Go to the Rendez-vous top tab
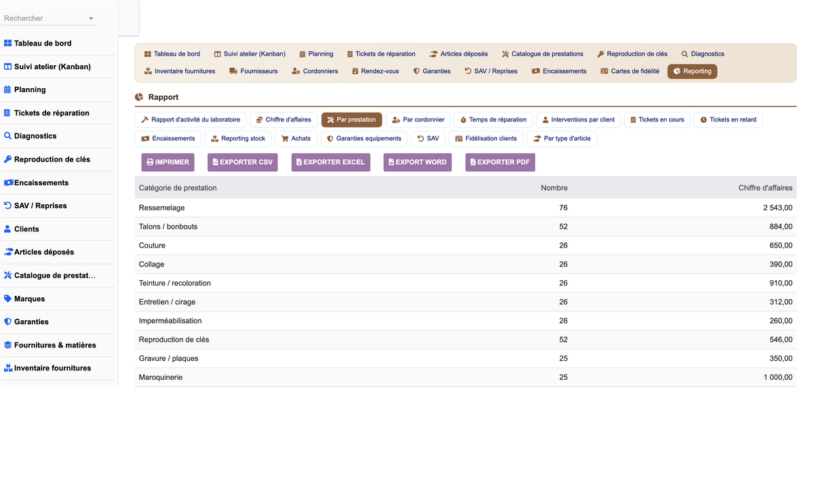This screenshot has width=814, height=504. (375, 71)
